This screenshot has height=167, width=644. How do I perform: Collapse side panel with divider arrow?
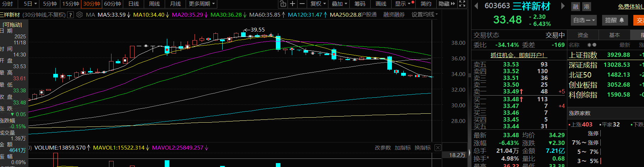[469, 152]
